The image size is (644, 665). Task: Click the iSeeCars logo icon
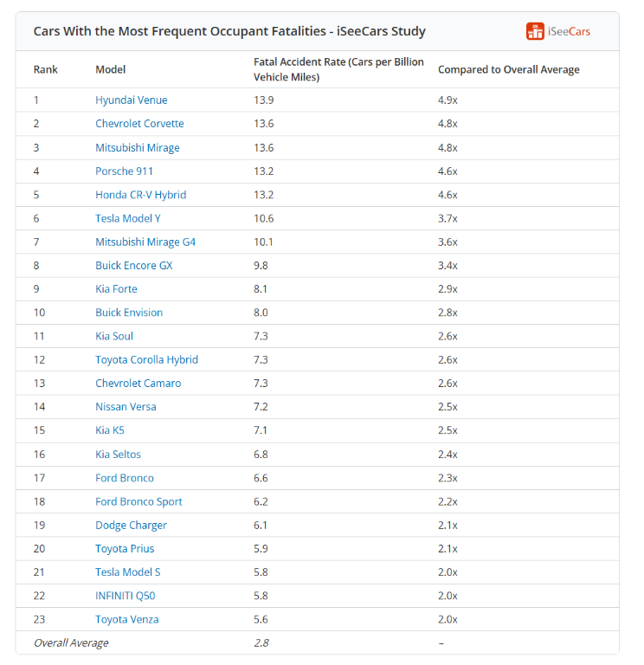pos(535,31)
